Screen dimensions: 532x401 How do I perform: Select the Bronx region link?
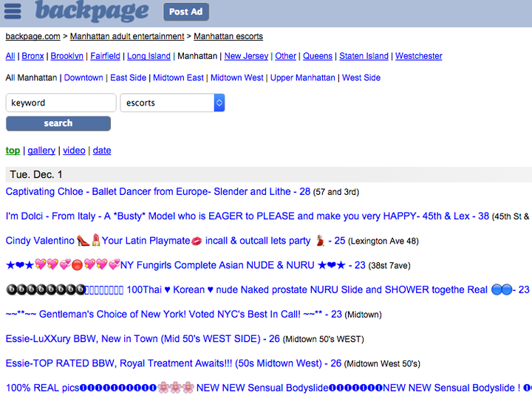[x=33, y=56]
